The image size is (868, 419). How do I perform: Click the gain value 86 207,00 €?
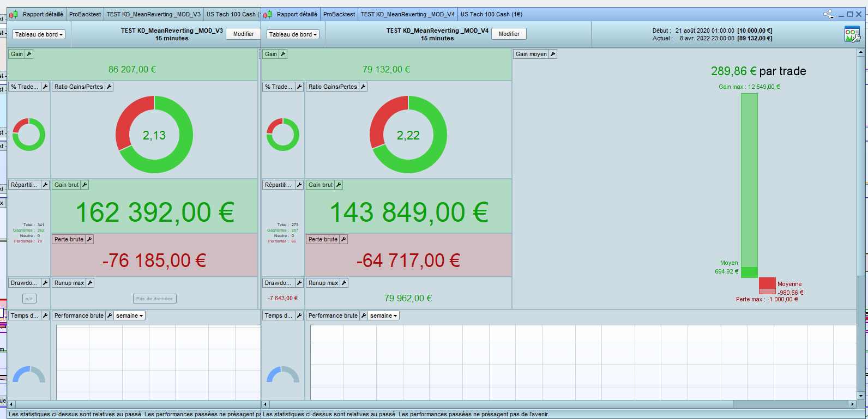click(x=132, y=69)
